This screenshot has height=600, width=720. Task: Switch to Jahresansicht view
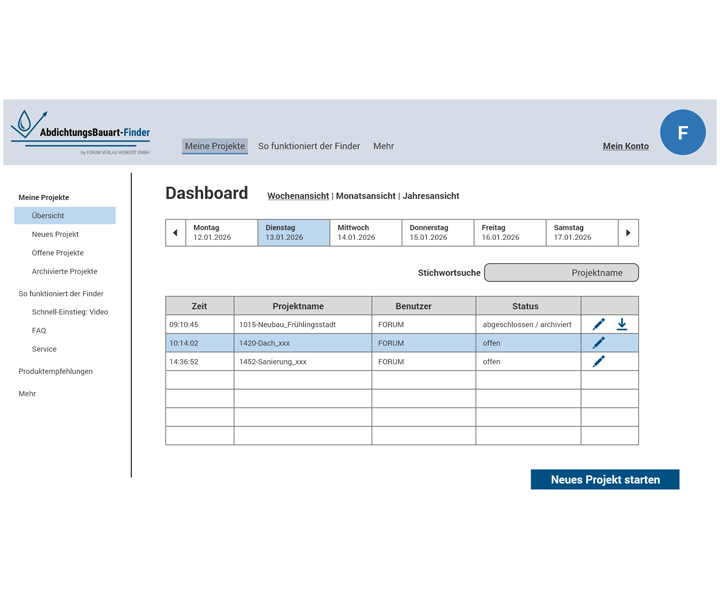[431, 196]
